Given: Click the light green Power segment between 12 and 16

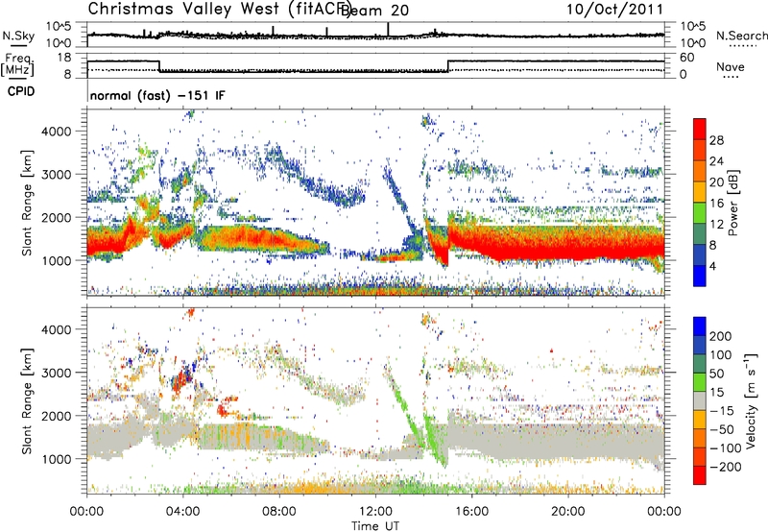Looking at the screenshot, I should click(x=700, y=212).
